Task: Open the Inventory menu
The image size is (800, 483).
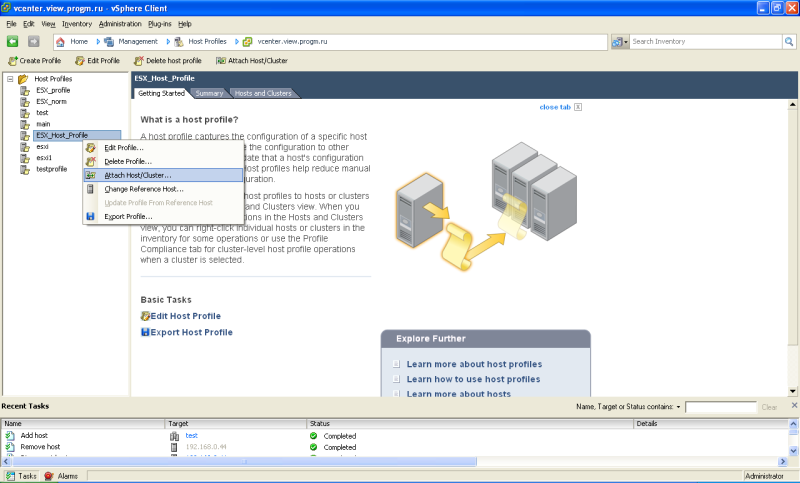Action: 77,24
